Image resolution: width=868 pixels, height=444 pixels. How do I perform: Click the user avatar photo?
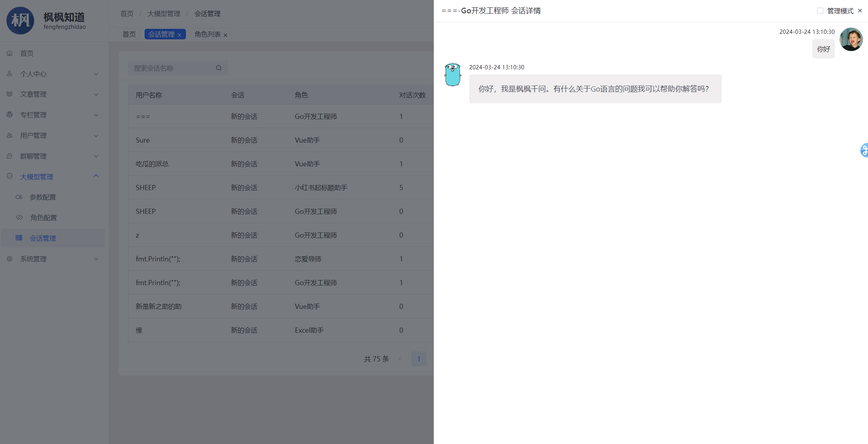click(851, 39)
